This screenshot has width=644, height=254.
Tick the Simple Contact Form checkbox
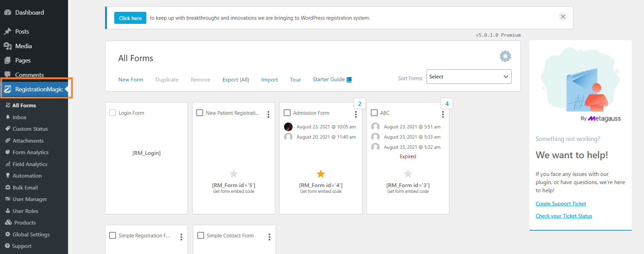pos(201,235)
